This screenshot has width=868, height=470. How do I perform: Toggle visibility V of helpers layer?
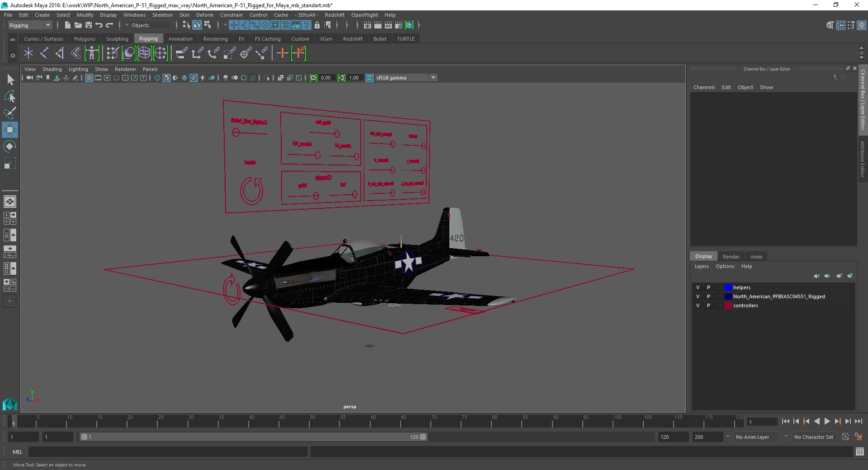(x=698, y=287)
